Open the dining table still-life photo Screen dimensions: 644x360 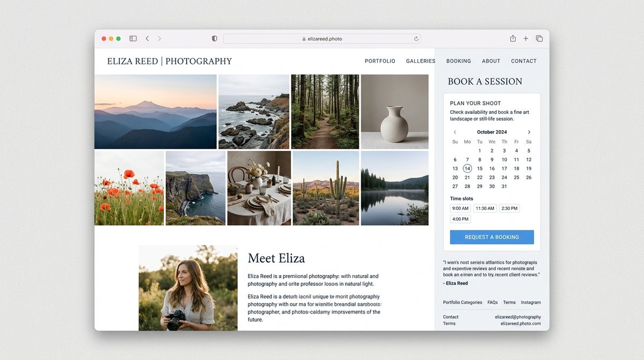(x=259, y=188)
